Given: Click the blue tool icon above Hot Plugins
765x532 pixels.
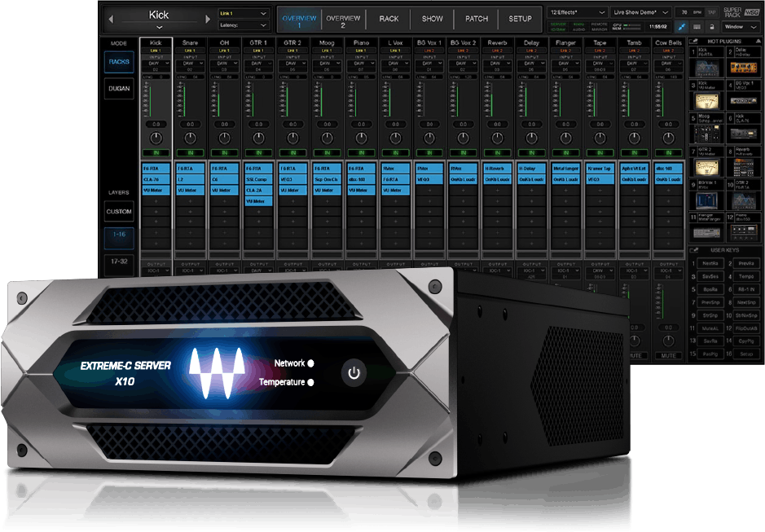Looking at the screenshot, I should coord(681,27).
